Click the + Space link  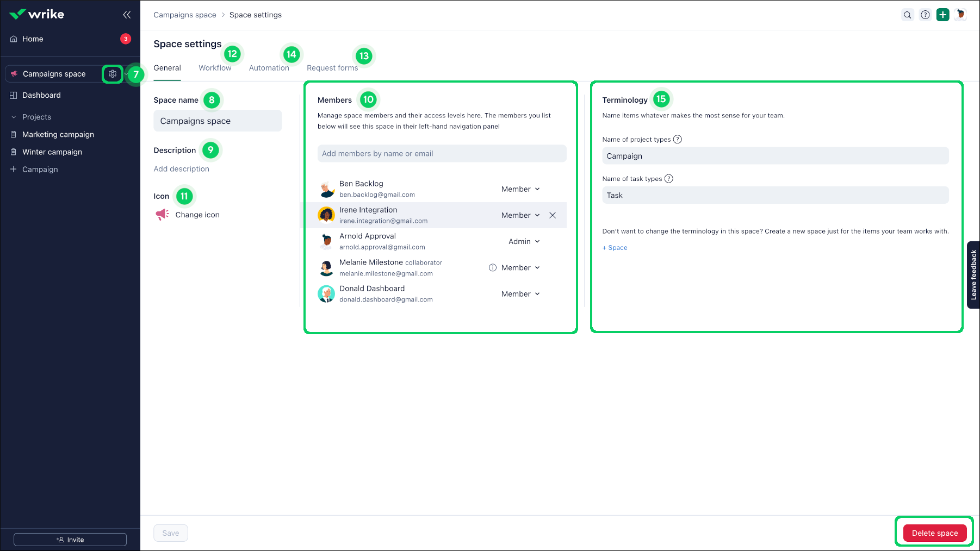pyautogui.click(x=615, y=248)
